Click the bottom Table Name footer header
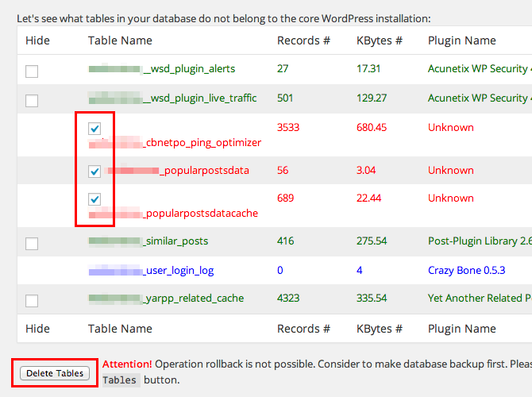Screen dimensions: 532x397 tap(120, 329)
